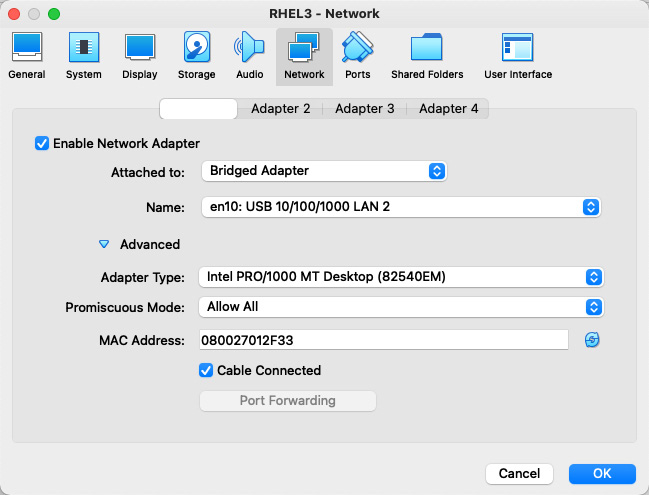
Task: Switch to the Adapter 2 tab
Action: coord(281,109)
